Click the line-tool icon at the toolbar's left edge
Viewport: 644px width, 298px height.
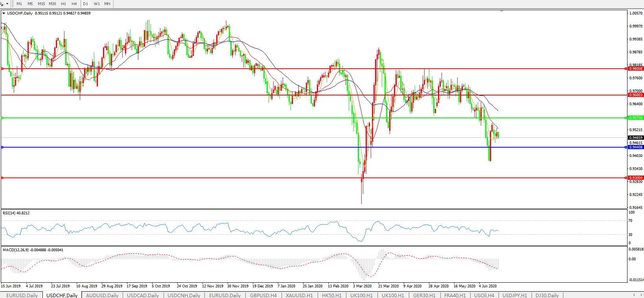(2, 4)
